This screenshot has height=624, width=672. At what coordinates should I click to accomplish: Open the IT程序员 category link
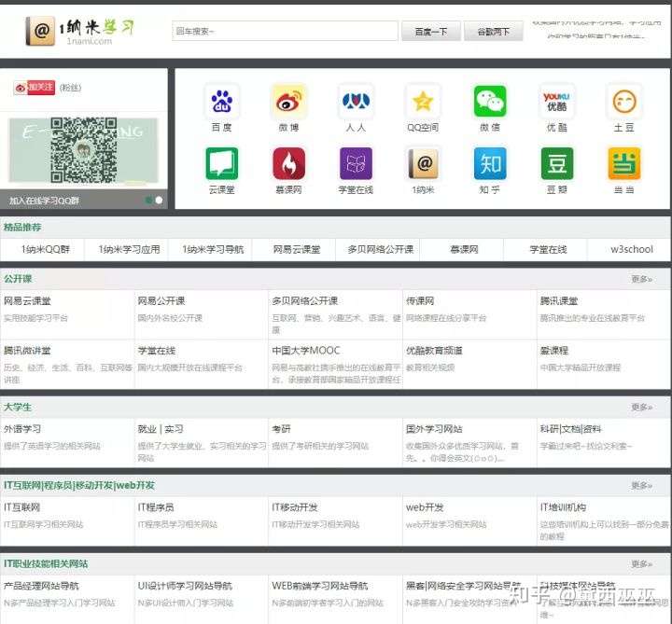click(x=156, y=507)
